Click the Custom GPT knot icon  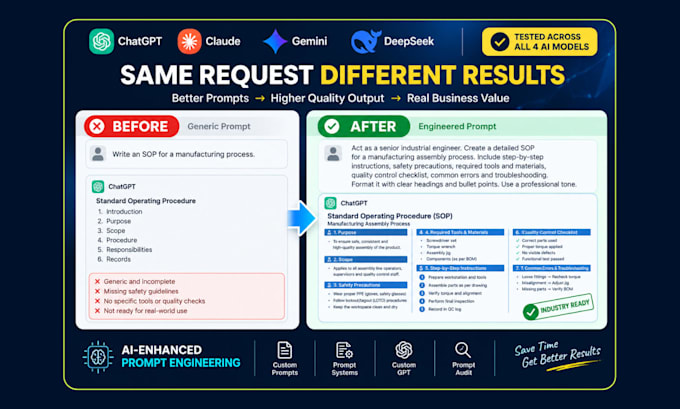pos(404,350)
